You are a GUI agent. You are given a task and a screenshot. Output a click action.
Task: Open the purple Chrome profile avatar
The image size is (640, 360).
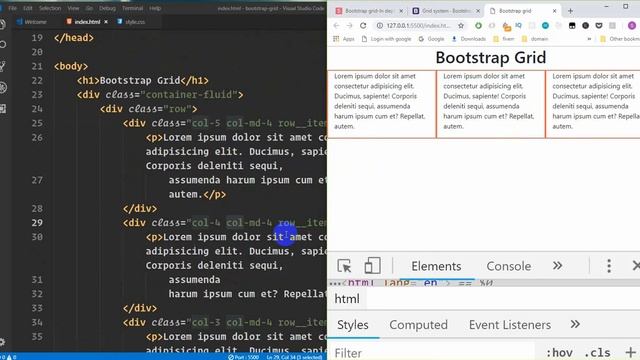coord(632,25)
